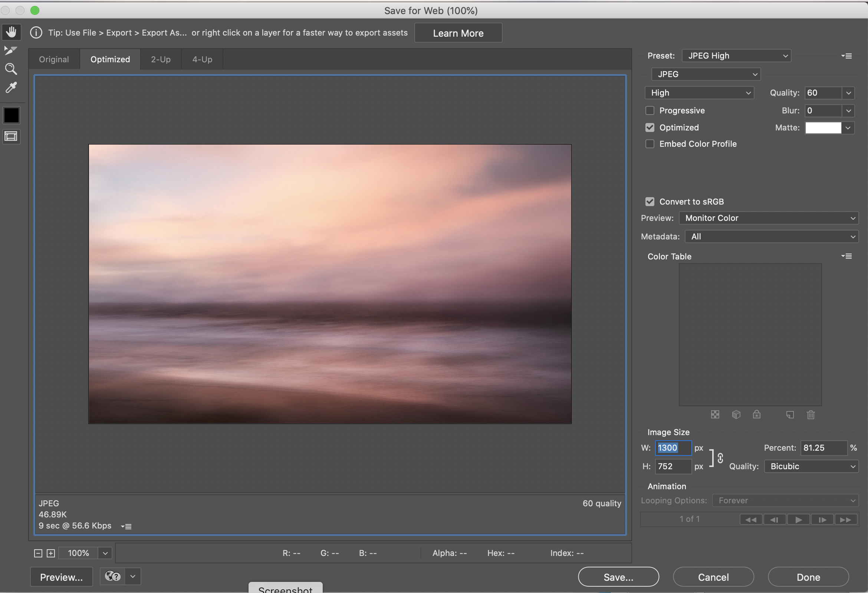Select the Slice Select tool

(10, 50)
